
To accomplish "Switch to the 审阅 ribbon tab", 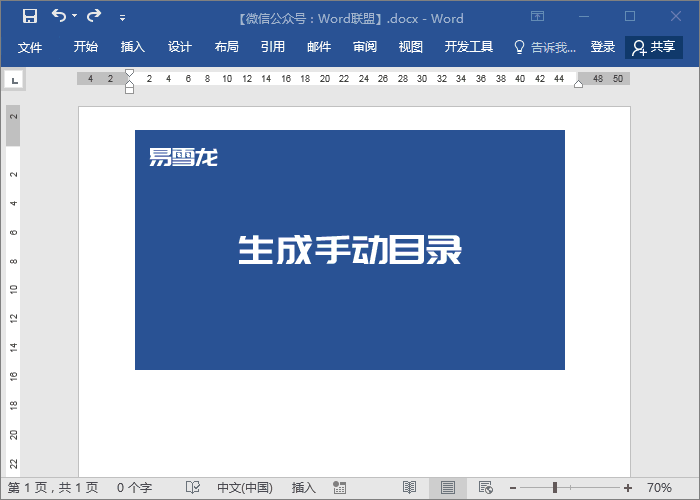I will [365, 46].
